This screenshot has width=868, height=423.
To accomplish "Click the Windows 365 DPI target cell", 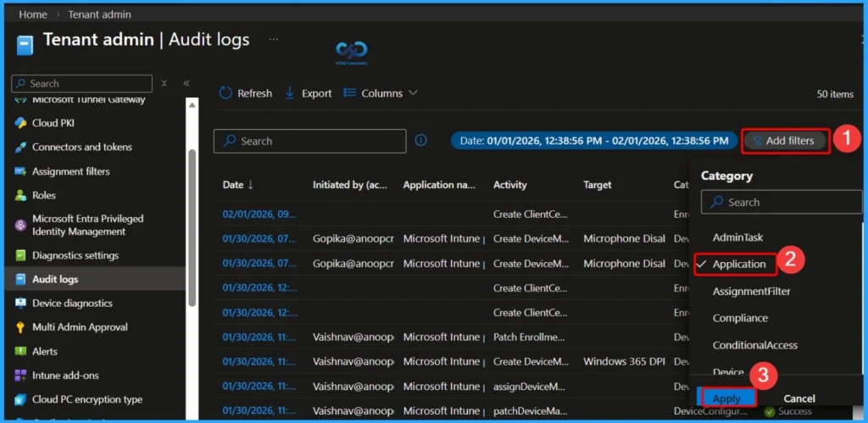I will [624, 362].
